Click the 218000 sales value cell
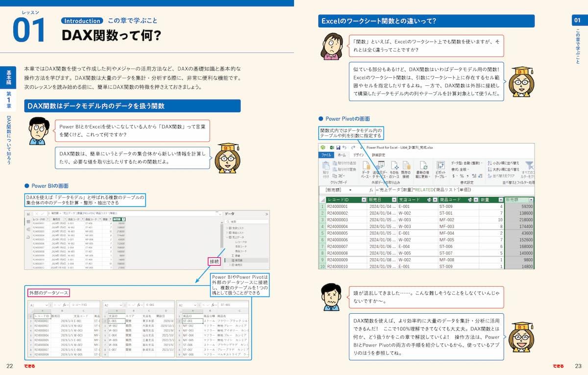This screenshot has height=375, width=588. (519, 220)
